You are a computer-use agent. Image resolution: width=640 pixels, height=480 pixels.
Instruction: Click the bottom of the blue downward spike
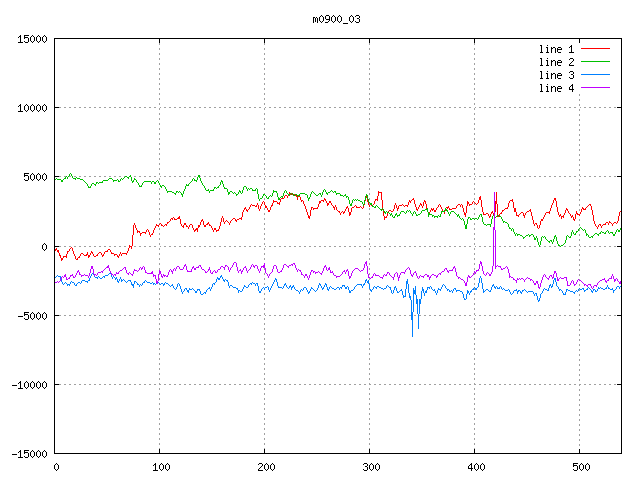click(x=412, y=336)
